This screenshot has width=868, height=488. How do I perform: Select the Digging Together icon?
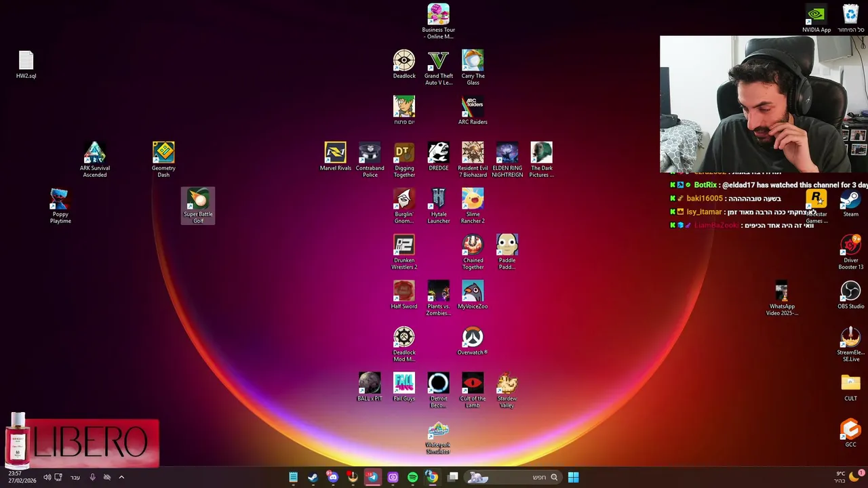coord(404,160)
